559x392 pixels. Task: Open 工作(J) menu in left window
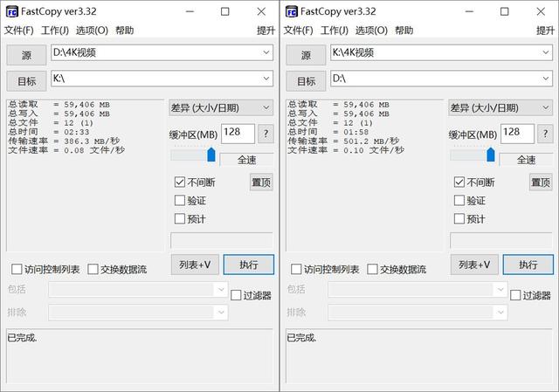(x=55, y=31)
